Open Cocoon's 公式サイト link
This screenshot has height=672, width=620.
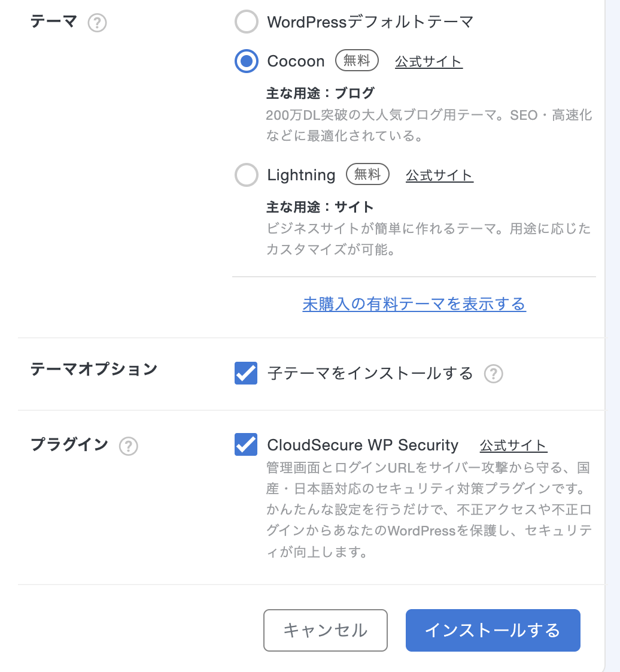pos(428,62)
